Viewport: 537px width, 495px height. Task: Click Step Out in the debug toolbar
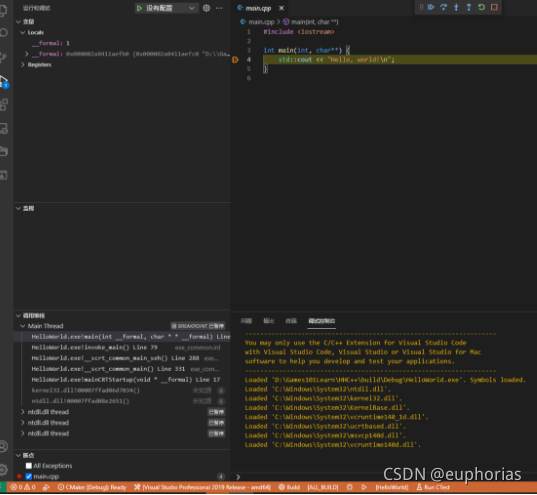tap(469, 7)
